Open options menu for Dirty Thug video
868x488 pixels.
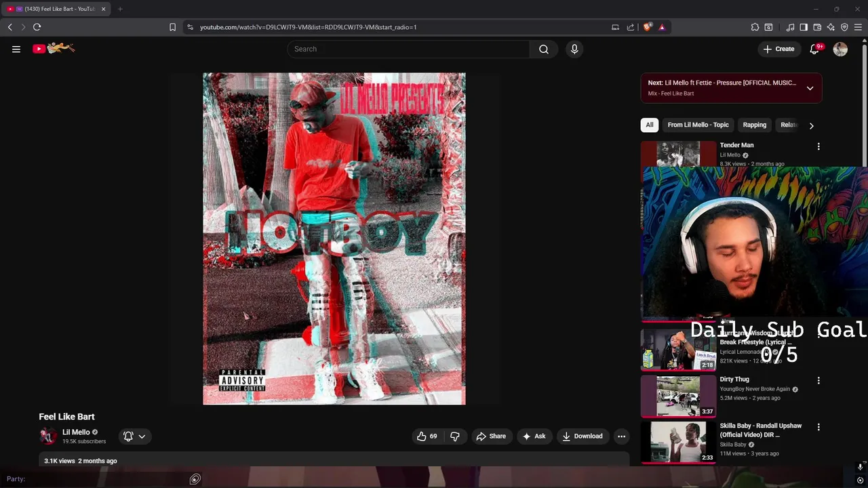point(818,381)
